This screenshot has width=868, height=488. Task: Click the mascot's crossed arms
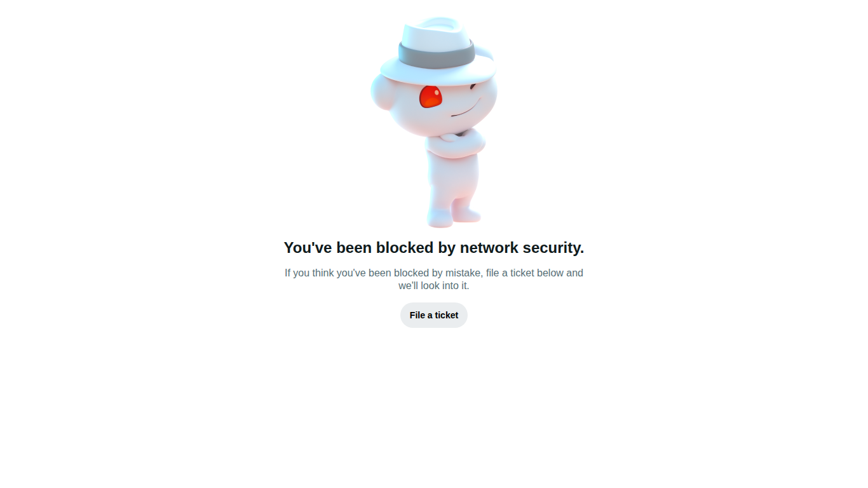454,143
